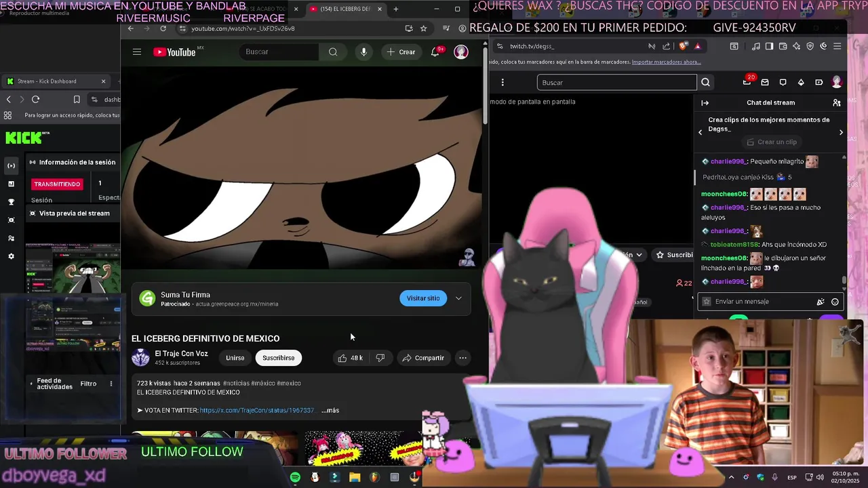
Task: Open the Twitch bits diamond icon
Action: tap(801, 82)
